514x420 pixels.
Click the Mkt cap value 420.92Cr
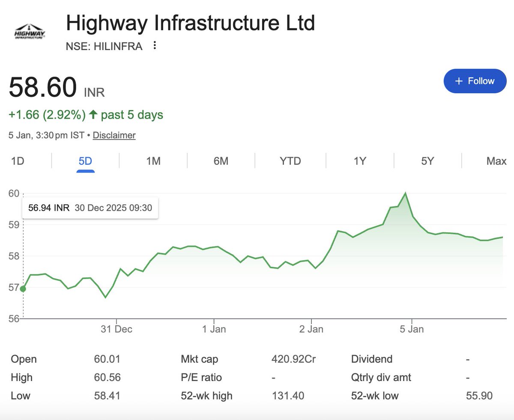pyautogui.click(x=293, y=359)
